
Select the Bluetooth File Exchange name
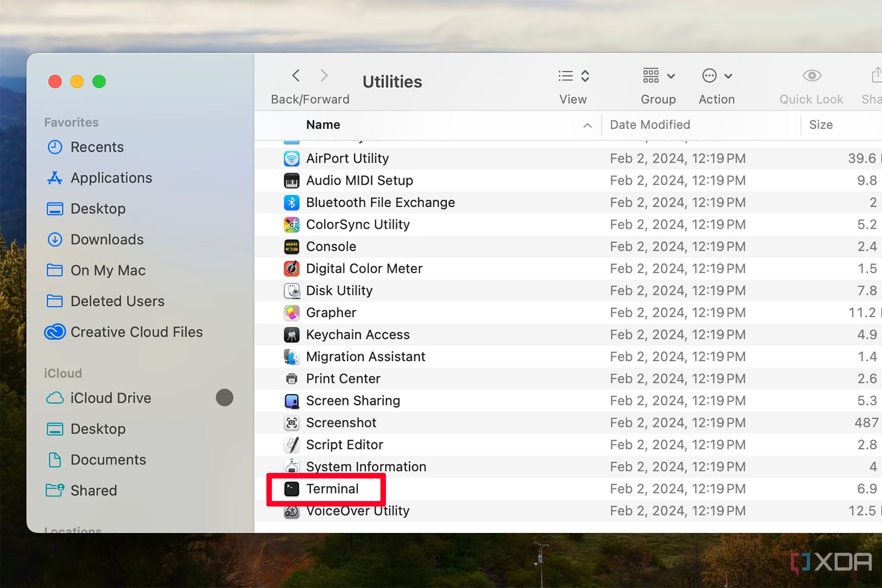[x=381, y=202]
